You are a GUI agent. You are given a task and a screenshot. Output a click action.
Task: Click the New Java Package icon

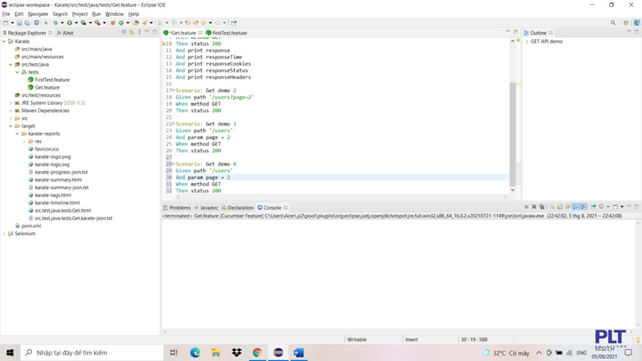[x=113, y=23]
